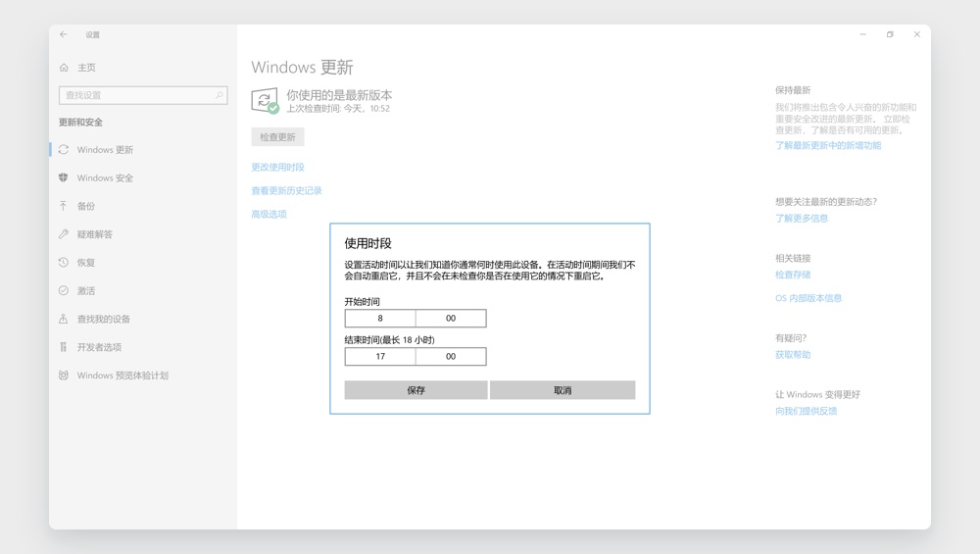The height and width of the screenshot is (554, 980).
Task: Click the Windows 预览体验计划 icon
Action: point(64,376)
